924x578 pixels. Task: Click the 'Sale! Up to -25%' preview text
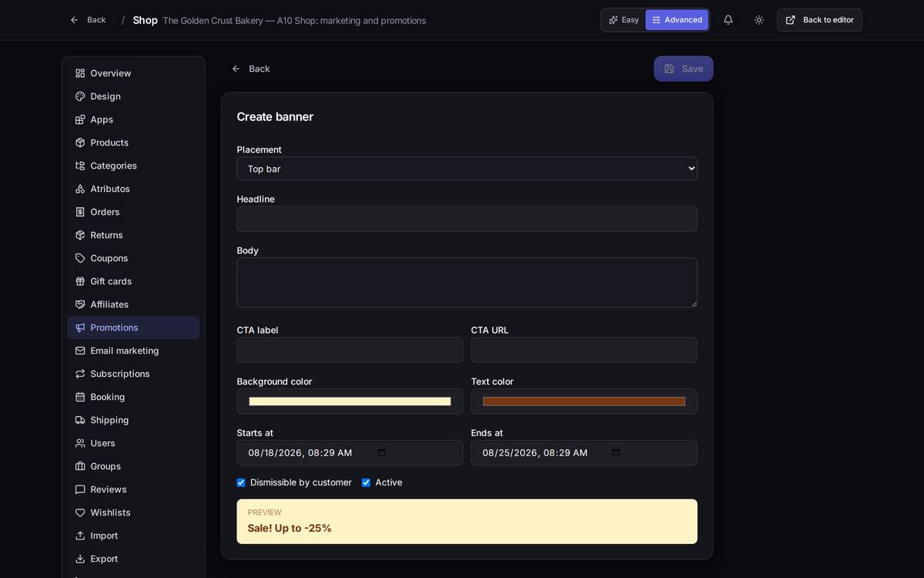coord(290,528)
